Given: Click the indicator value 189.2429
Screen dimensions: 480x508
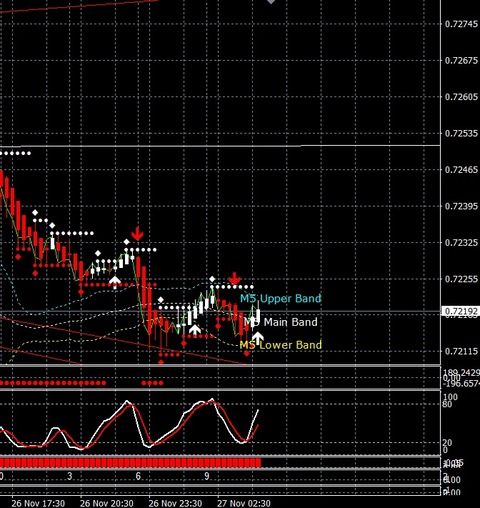Looking at the screenshot, I should tap(461, 372).
